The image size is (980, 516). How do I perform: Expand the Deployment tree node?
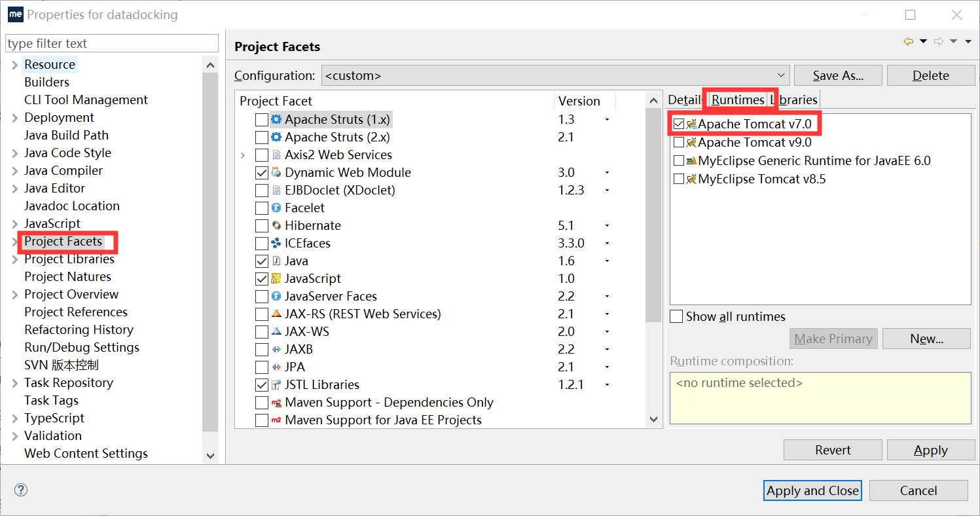pos(15,117)
